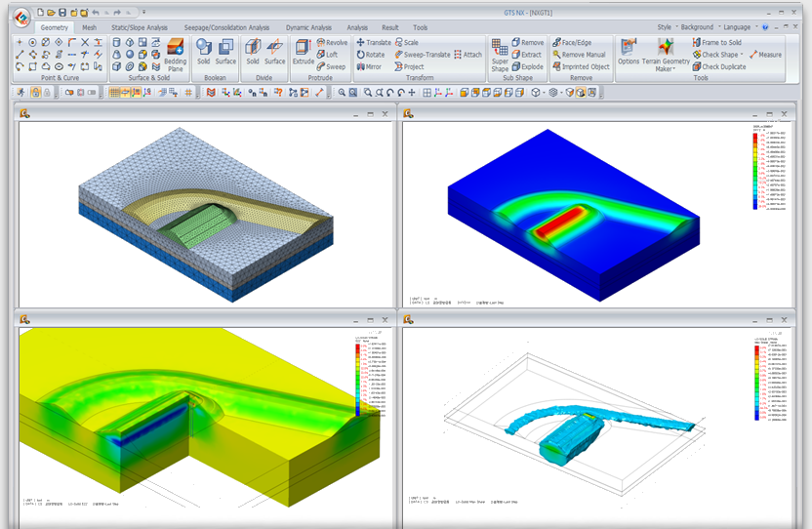Open the Style dropdown menu
The height and width of the screenshot is (529, 812).
pyautogui.click(x=666, y=27)
